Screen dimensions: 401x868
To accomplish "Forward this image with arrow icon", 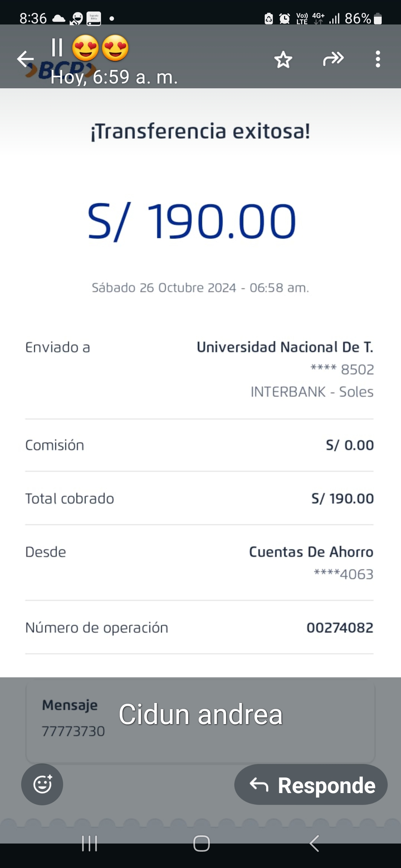I will [x=333, y=59].
